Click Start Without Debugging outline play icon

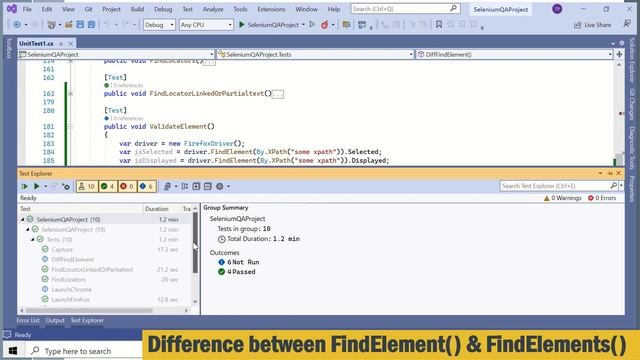(312, 25)
